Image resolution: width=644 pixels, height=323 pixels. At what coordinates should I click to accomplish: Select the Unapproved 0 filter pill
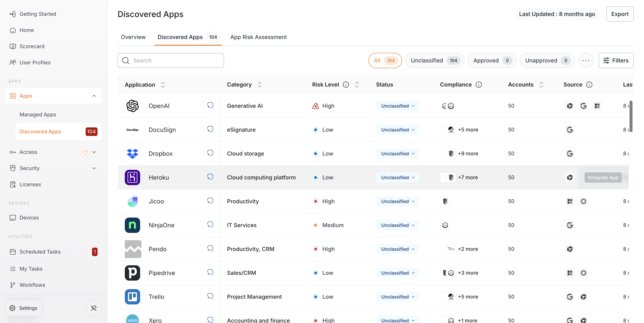pos(547,61)
